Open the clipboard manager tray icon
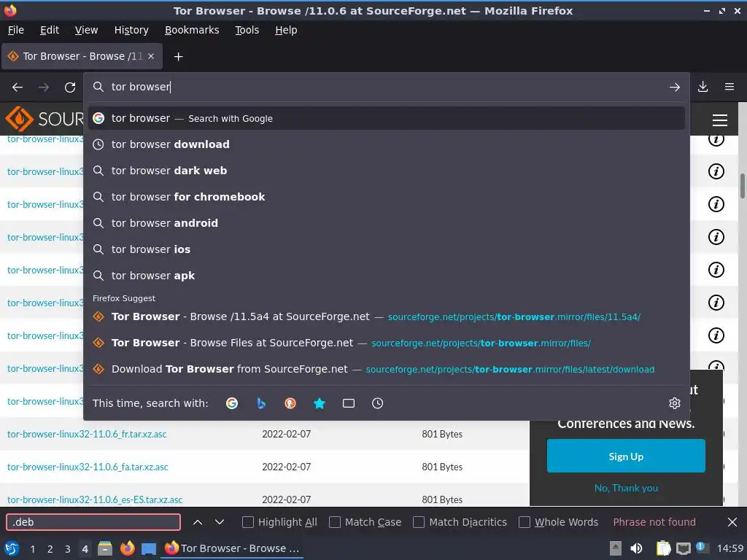747x560 pixels. [x=663, y=548]
